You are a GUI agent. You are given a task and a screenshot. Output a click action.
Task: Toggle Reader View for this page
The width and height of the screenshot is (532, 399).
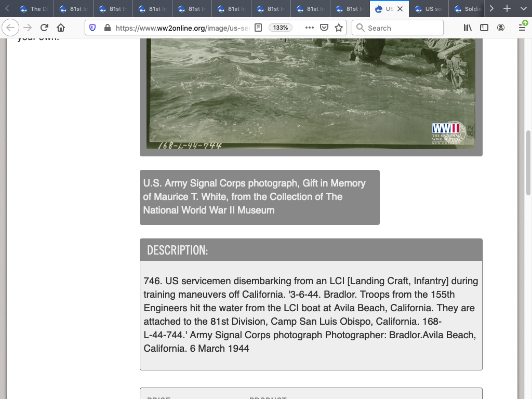coord(258,28)
